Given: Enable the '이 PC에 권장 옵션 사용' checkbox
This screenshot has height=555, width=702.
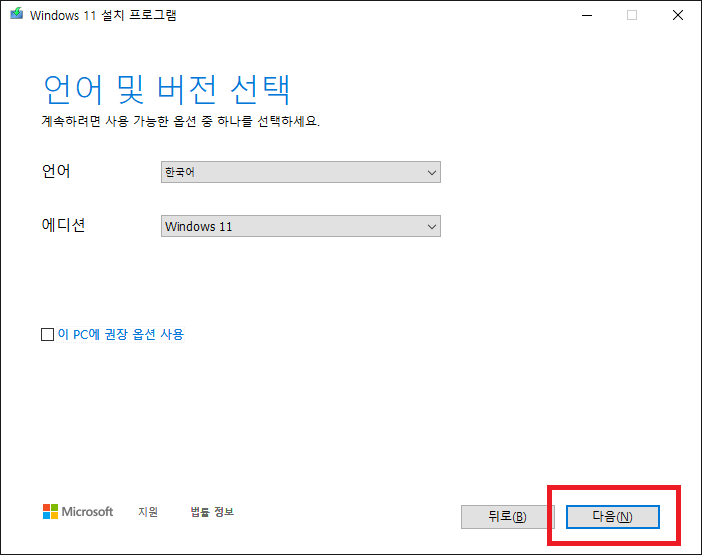Looking at the screenshot, I should pos(47,334).
